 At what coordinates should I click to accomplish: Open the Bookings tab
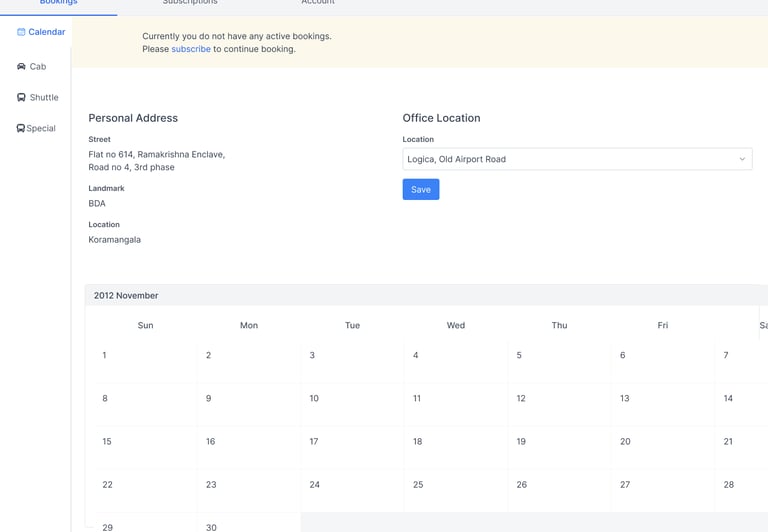pos(58,4)
